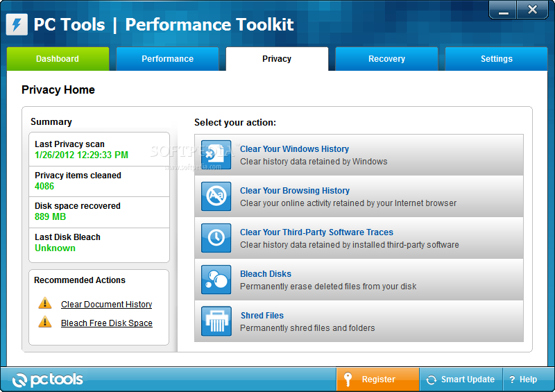Click 'Permanently erase deleted files from your disk' text
This screenshot has width=555, height=392.
coord(328,287)
